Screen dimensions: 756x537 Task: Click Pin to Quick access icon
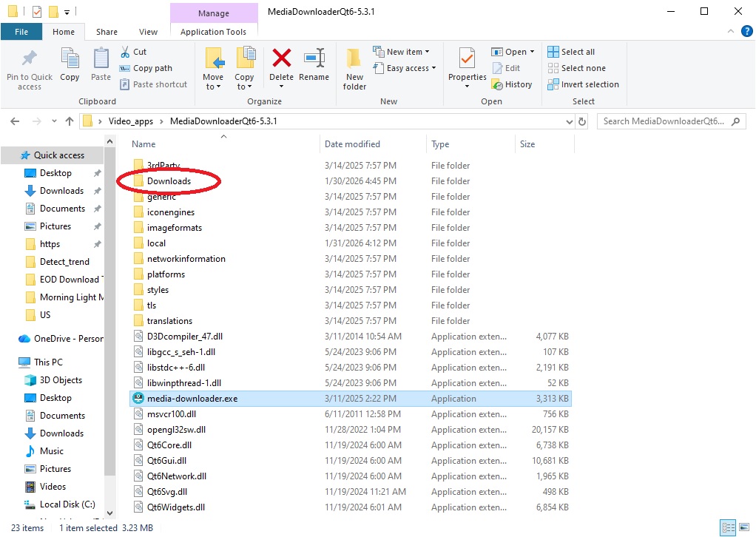pyautogui.click(x=30, y=59)
